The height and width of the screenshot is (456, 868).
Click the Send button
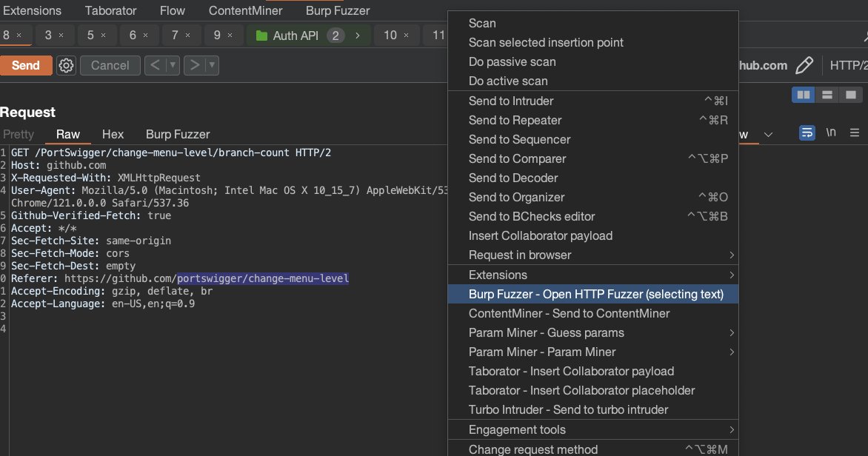tap(26, 65)
